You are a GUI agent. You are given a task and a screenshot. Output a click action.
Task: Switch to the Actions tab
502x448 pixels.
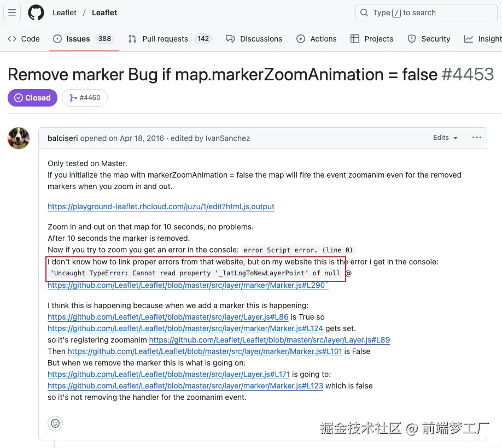coord(316,39)
